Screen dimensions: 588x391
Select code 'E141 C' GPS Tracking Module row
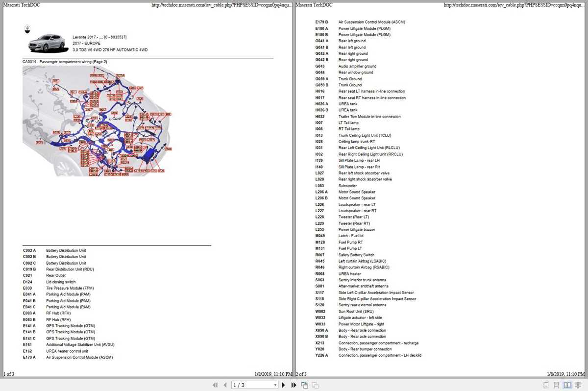coord(29,339)
